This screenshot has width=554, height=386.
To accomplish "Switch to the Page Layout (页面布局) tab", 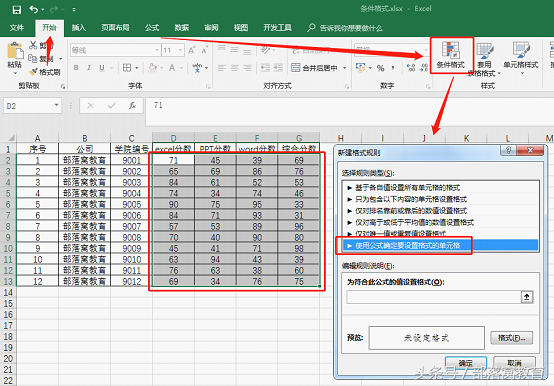I will click(x=115, y=28).
